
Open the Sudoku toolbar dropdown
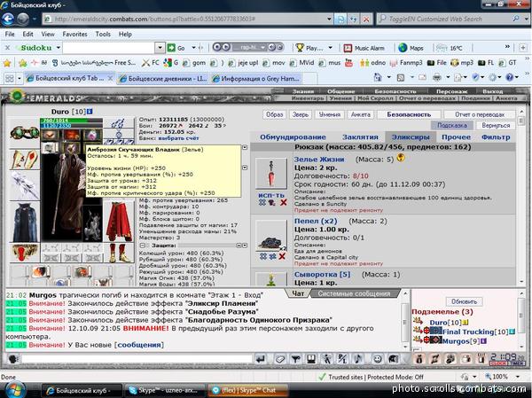click(x=58, y=48)
